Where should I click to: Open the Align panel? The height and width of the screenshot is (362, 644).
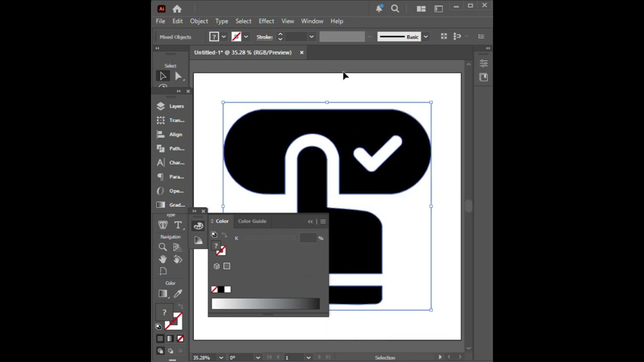[171, 134]
